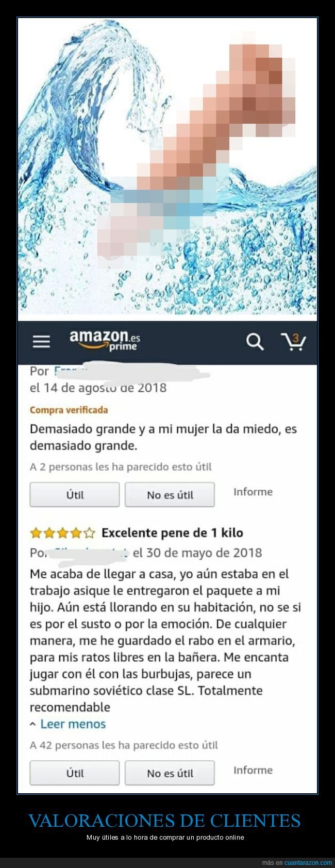The image size is (335, 868).
Task: Mark the 14 de agosto review No es útil
Action: coord(170,495)
